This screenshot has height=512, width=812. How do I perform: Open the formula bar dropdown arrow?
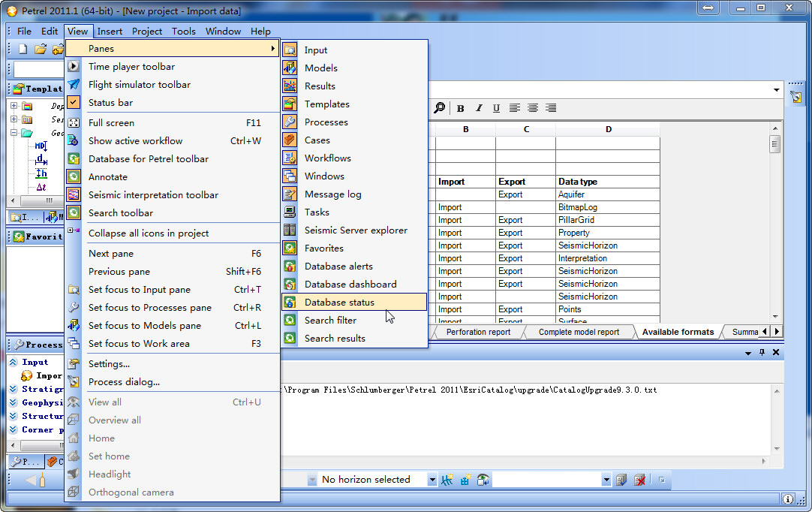[776, 90]
